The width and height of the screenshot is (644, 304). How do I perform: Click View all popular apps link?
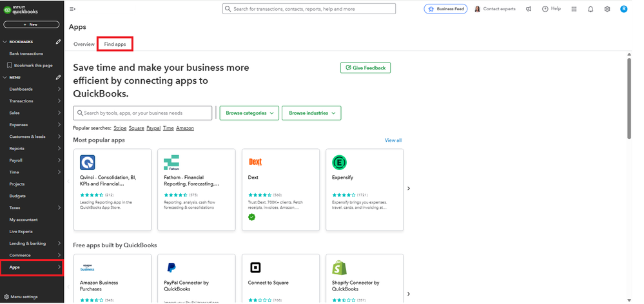tap(393, 140)
